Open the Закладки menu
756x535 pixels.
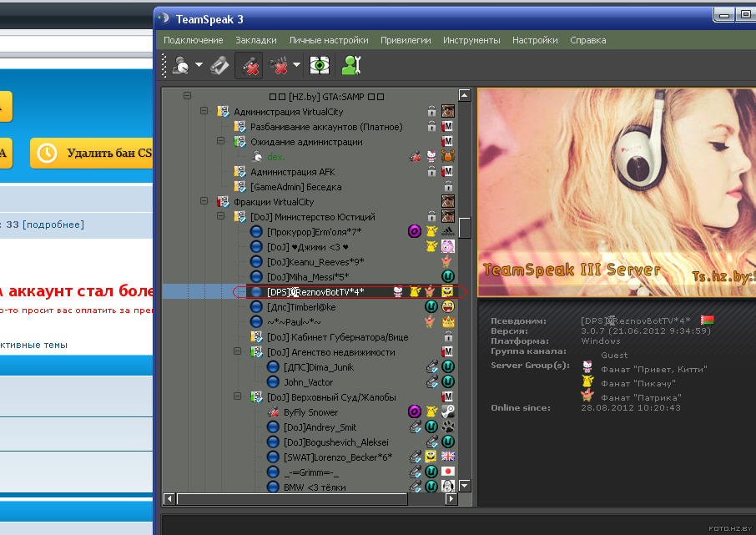[256, 40]
